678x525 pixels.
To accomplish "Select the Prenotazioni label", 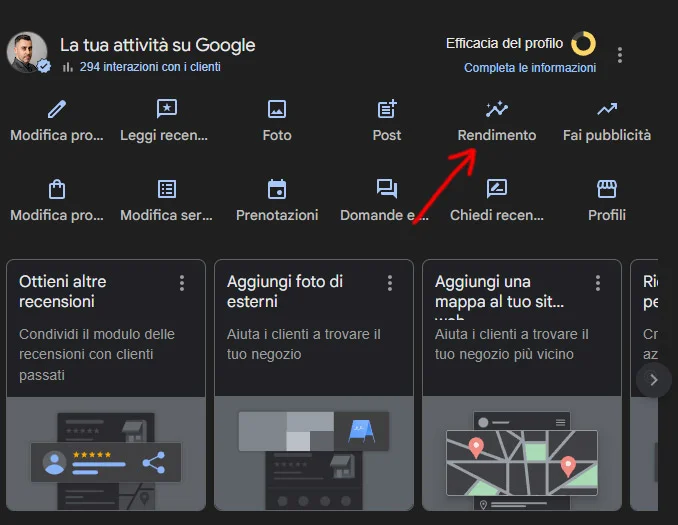I will click(277, 215).
